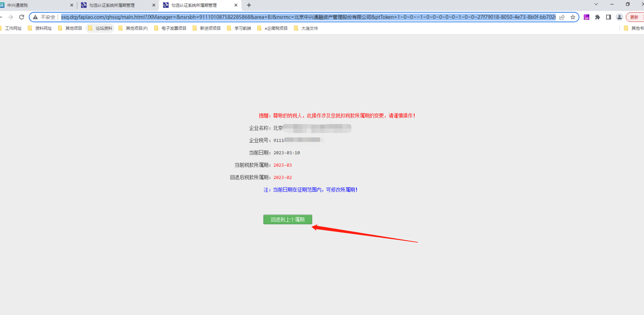The image size is (644, 315).
Task: Open the 其他书签 bookmarks folder
Action: click(634, 28)
